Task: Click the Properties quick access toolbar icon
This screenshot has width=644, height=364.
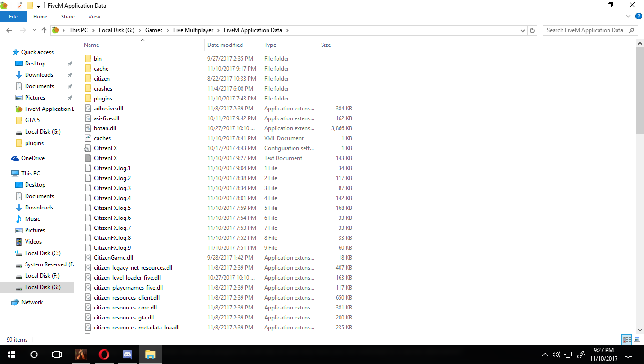Action: pyautogui.click(x=19, y=6)
